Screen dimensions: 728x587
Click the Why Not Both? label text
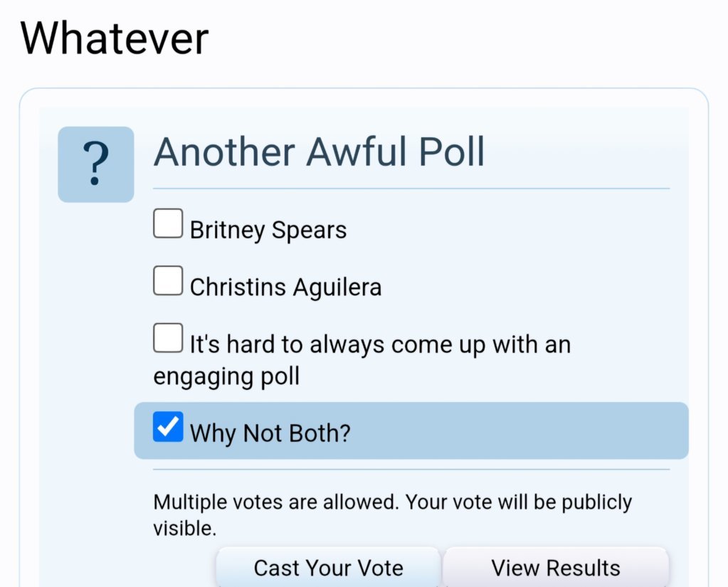pyautogui.click(x=270, y=433)
